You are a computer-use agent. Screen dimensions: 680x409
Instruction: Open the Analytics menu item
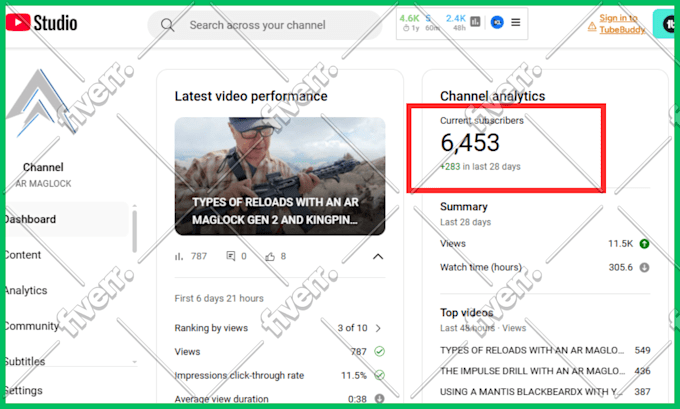tap(26, 290)
